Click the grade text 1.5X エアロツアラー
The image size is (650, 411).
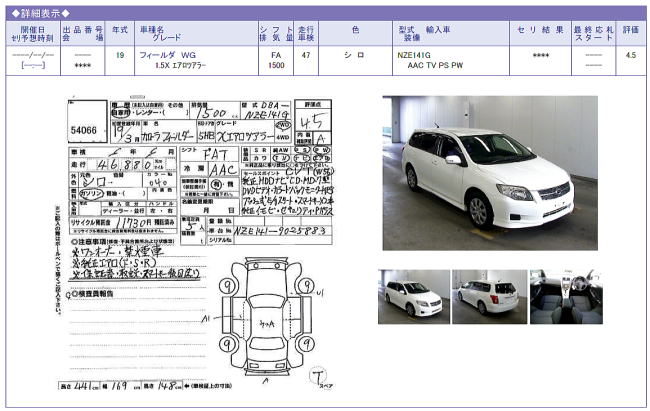tap(180, 65)
